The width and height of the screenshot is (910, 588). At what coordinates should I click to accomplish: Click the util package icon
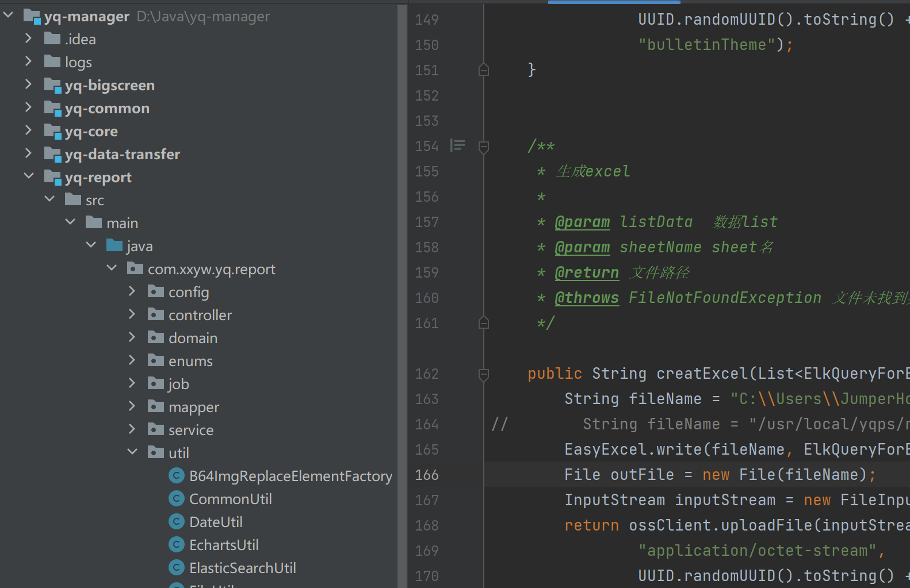pyautogui.click(x=156, y=452)
